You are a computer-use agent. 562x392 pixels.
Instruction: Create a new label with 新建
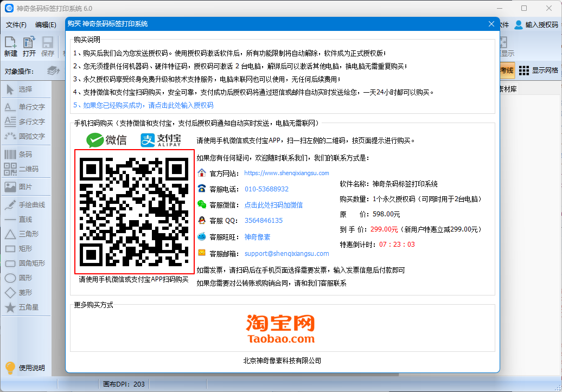(11, 47)
